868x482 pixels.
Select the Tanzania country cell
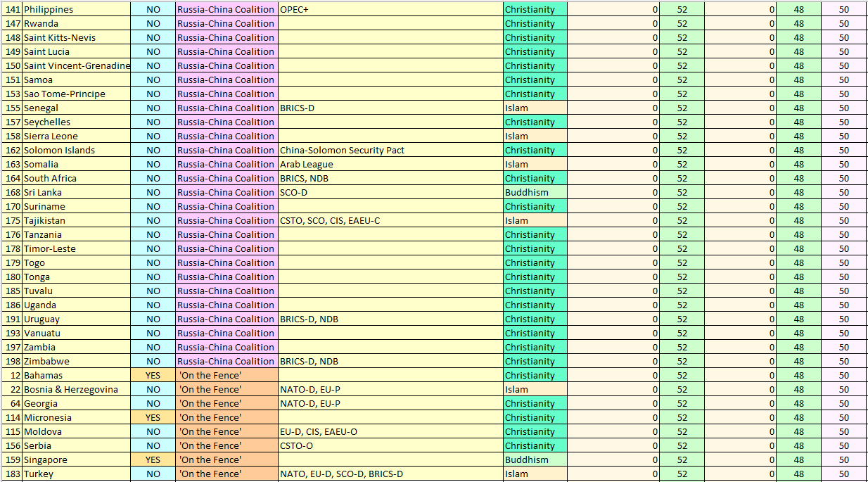77,235
